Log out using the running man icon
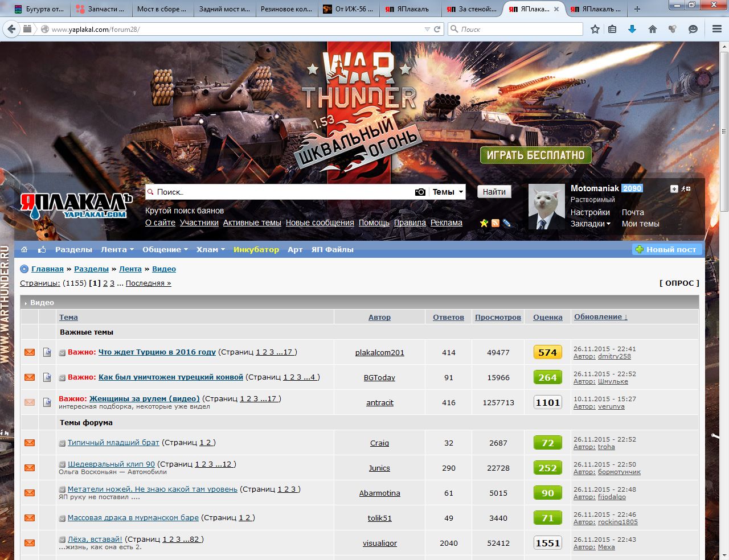Viewport: 729px width, 560px height. [x=686, y=189]
